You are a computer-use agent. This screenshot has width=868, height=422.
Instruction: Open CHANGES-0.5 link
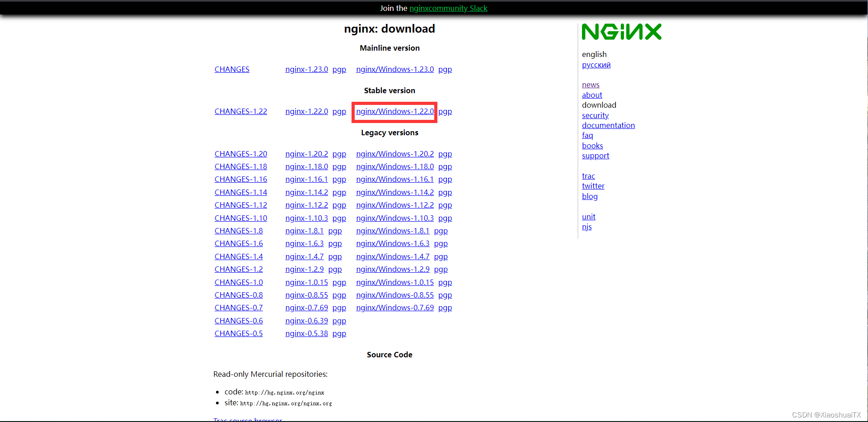[x=239, y=333]
